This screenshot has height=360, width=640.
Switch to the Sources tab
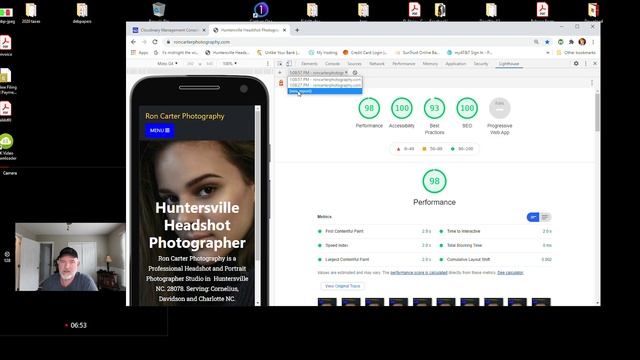(x=354, y=64)
